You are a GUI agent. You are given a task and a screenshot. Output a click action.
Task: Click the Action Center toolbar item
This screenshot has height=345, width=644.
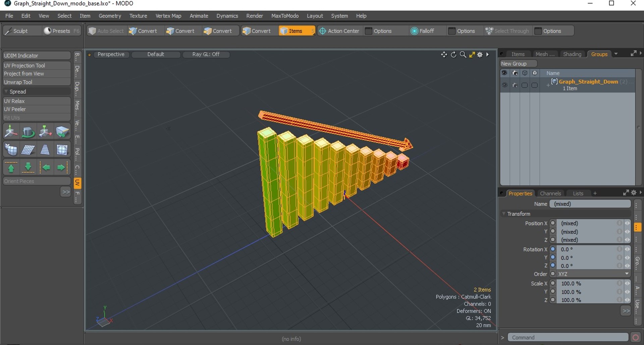[x=339, y=31]
